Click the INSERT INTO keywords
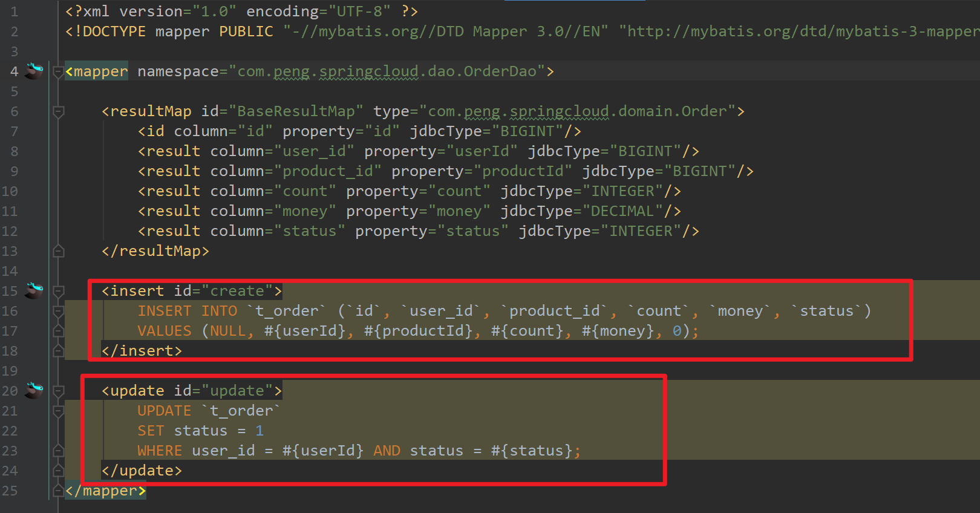The image size is (980, 513). click(187, 311)
